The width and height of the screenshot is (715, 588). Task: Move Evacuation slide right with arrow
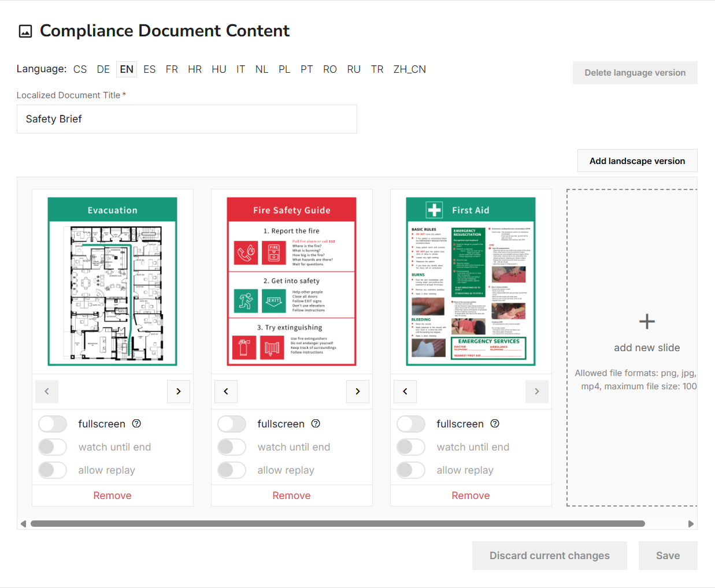[x=179, y=392]
